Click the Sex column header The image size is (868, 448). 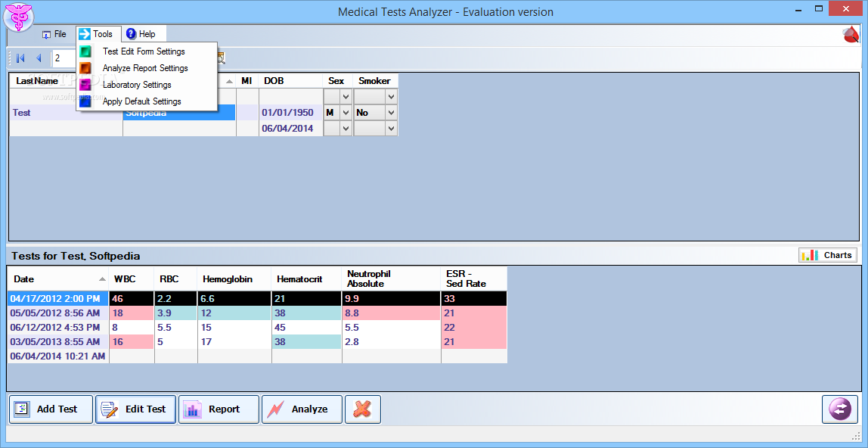coord(337,81)
